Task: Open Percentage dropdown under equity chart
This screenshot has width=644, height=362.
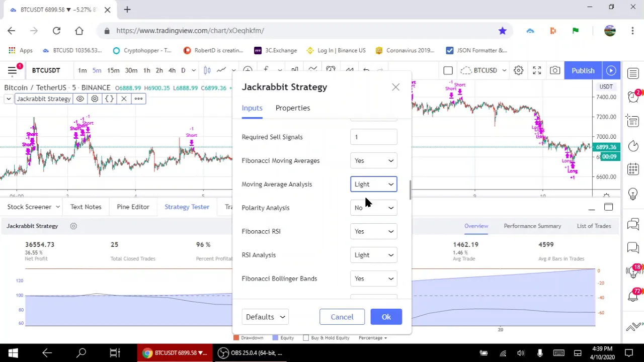Action: click(373, 338)
